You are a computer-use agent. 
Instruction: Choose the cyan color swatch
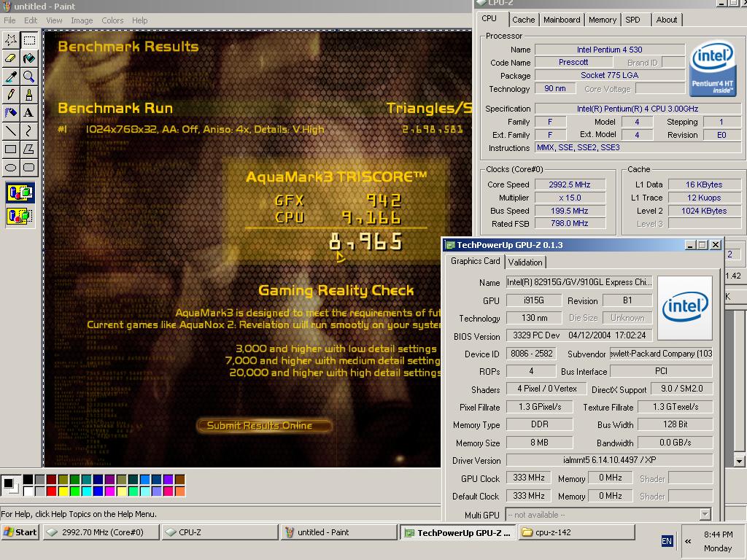(87, 491)
